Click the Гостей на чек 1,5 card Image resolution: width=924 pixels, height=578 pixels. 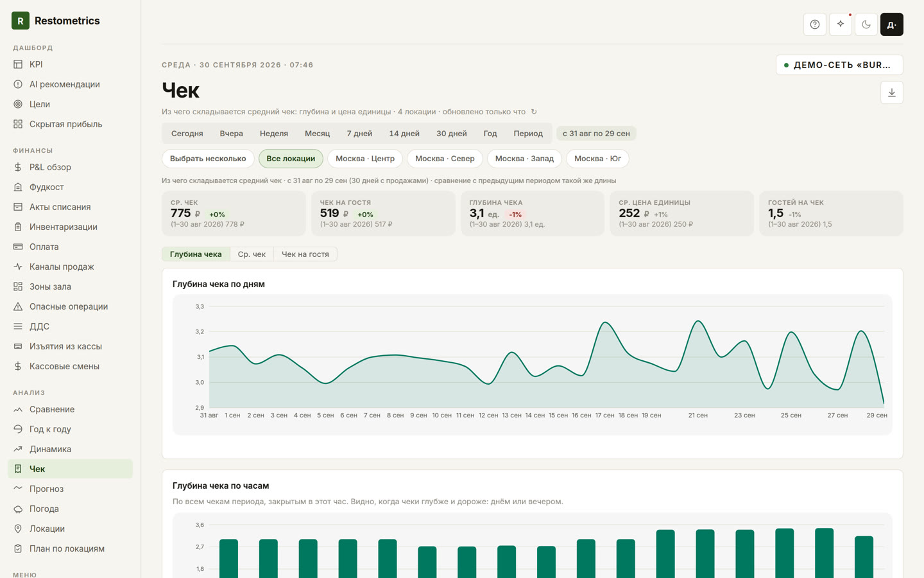831,213
